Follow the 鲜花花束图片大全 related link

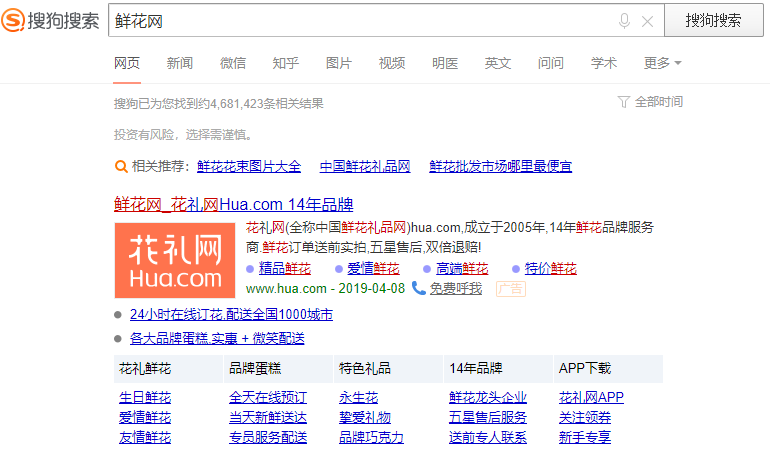tap(249, 166)
